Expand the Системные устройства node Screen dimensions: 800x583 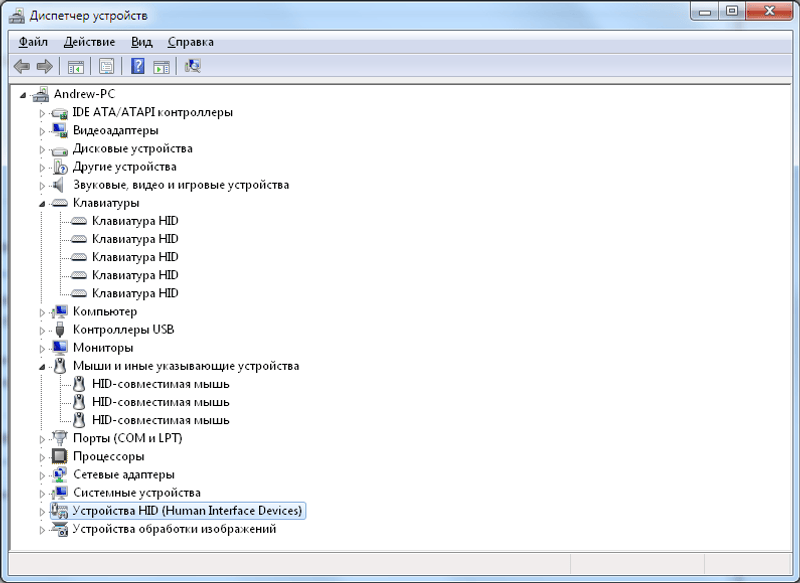(42, 494)
